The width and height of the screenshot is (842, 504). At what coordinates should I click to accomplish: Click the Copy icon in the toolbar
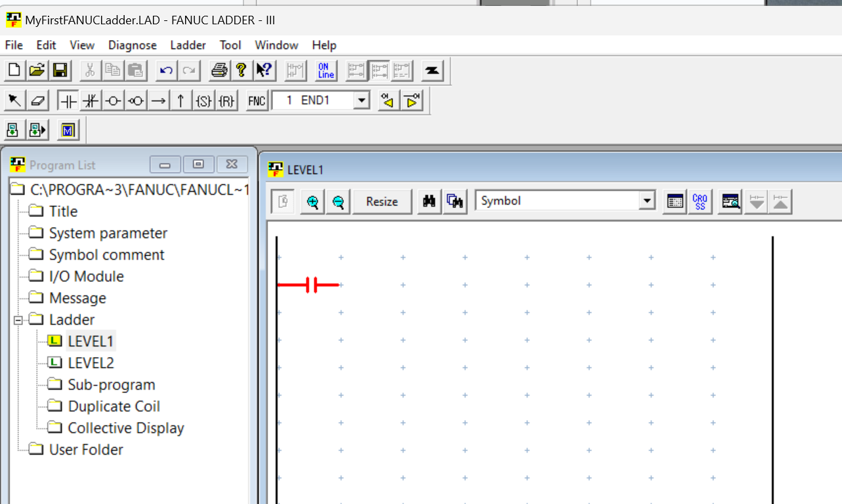pos(113,70)
